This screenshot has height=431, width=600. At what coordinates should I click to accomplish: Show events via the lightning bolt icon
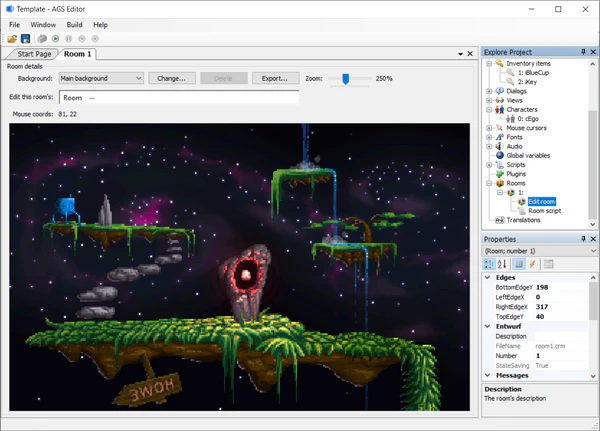click(533, 264)
